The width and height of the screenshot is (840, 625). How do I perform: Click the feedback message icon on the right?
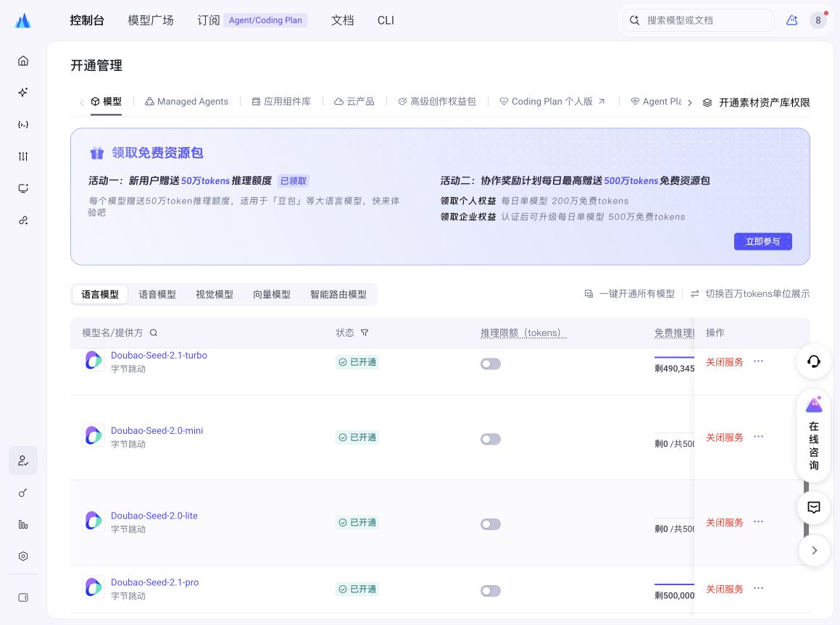[x=814, y=507]
